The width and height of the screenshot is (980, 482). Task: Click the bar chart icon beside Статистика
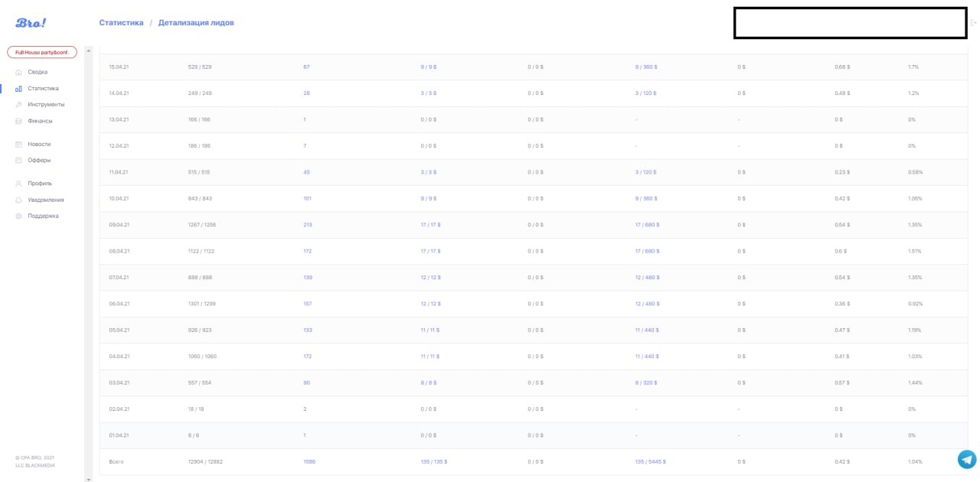(x=19, y=89)
